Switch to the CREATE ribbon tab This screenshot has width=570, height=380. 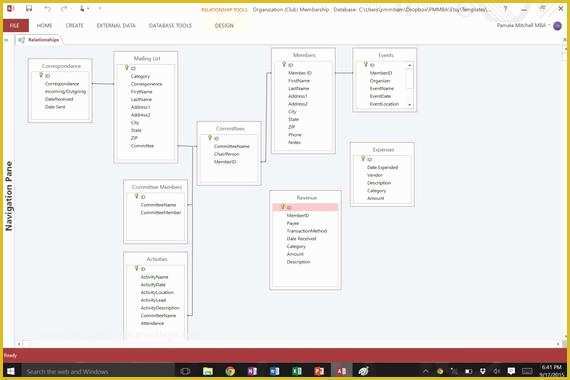point(75,25)
